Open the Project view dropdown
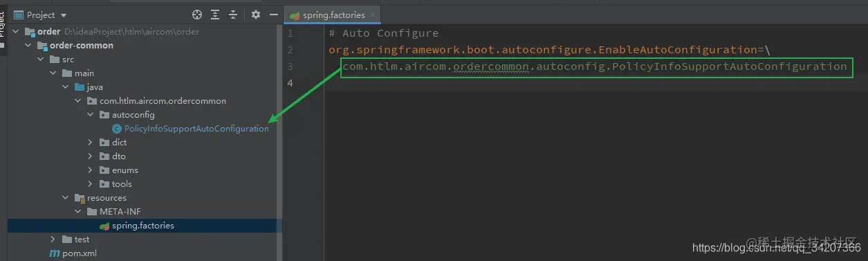This screenshot has height=261, width=868. (40, 15)
